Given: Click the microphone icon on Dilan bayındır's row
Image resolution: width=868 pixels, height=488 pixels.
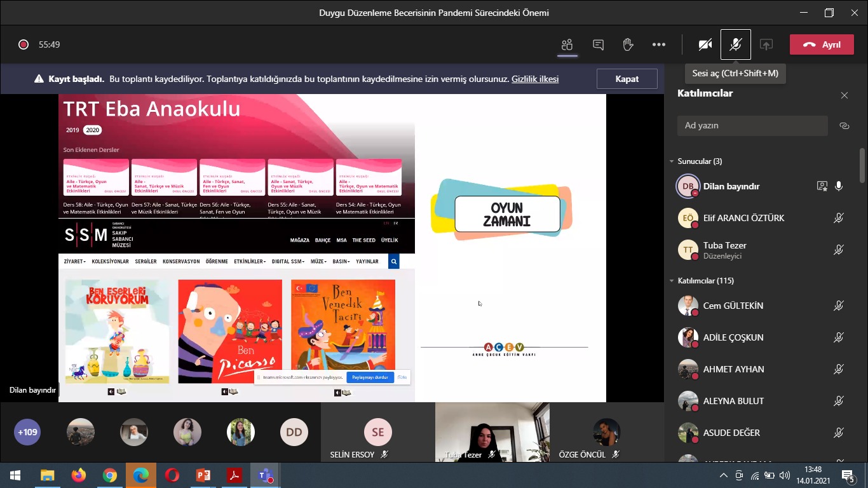Looking at the screenshot, I should tap(839, 186).
